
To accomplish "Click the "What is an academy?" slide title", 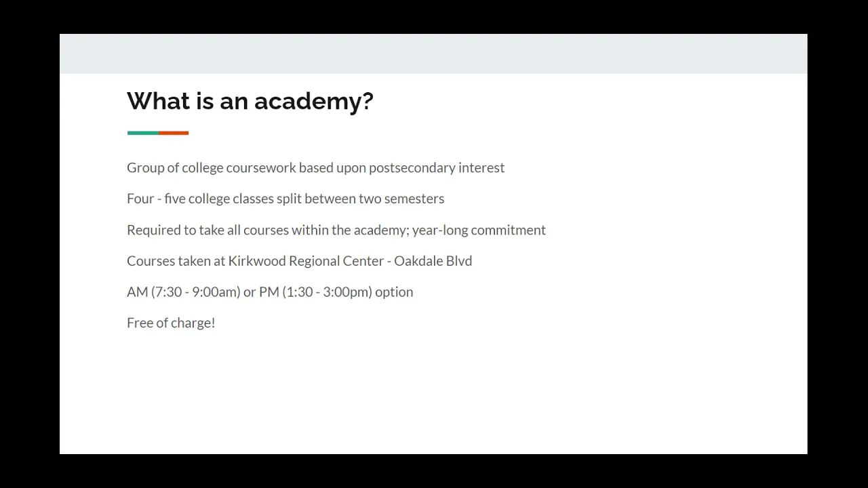I will coord(250,102).
